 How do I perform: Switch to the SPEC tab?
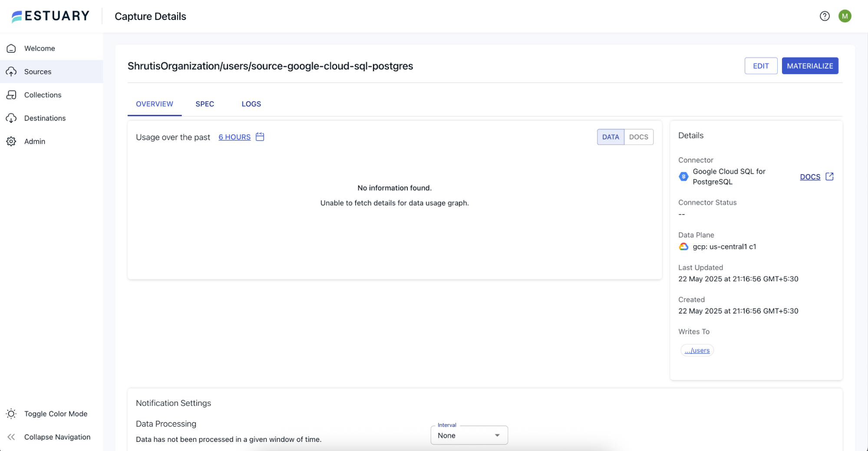[205, 104]
